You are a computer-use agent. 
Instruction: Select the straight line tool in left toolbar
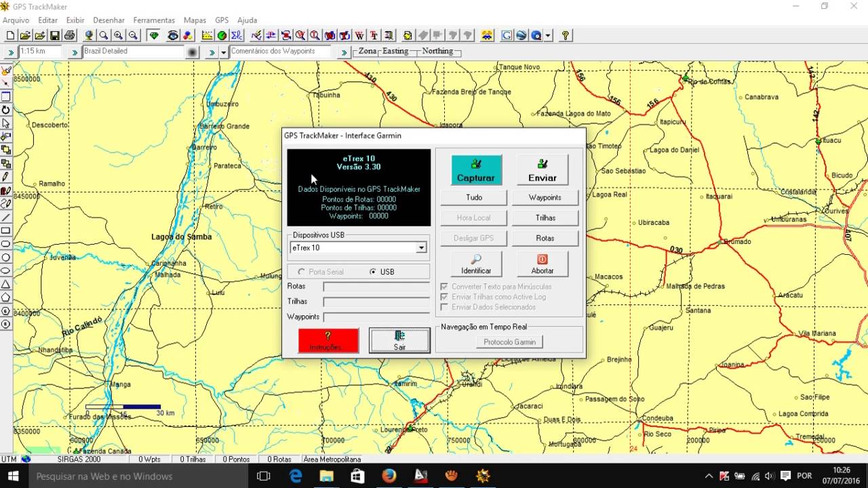click(x=6, y=217)
